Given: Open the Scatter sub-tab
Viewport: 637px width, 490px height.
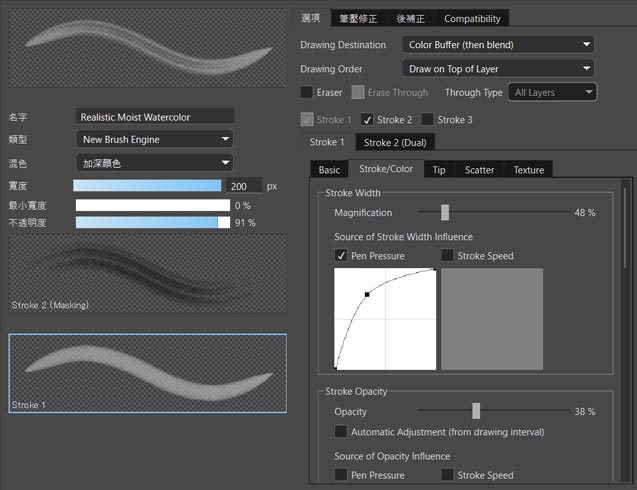Looking at the screenshot, I should [x=479, y=170].
